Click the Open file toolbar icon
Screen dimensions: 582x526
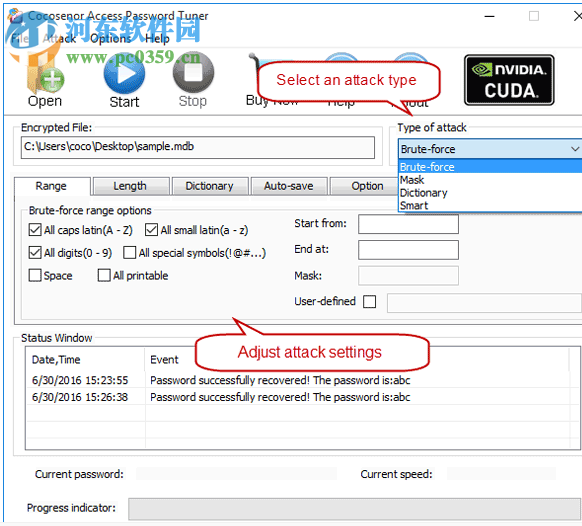[x=45, y=80]
